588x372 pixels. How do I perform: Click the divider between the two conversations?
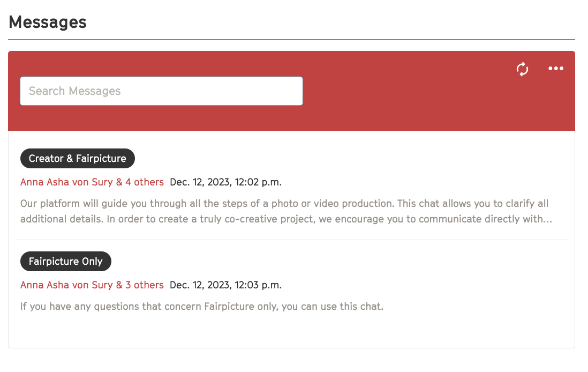(x=292, y=240)
